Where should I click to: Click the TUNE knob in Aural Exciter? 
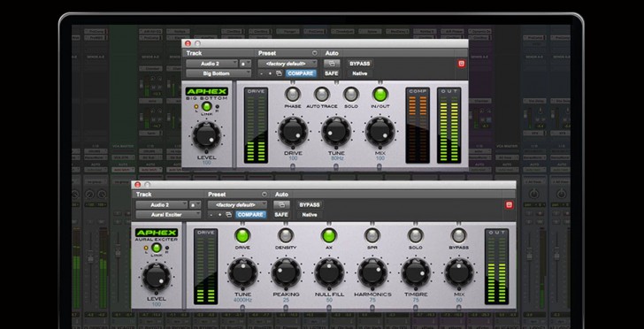(x=242, y=272)
